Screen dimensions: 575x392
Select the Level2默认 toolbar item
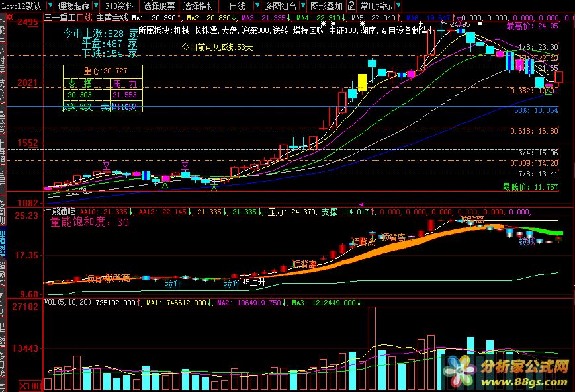(x=21, y=6)
